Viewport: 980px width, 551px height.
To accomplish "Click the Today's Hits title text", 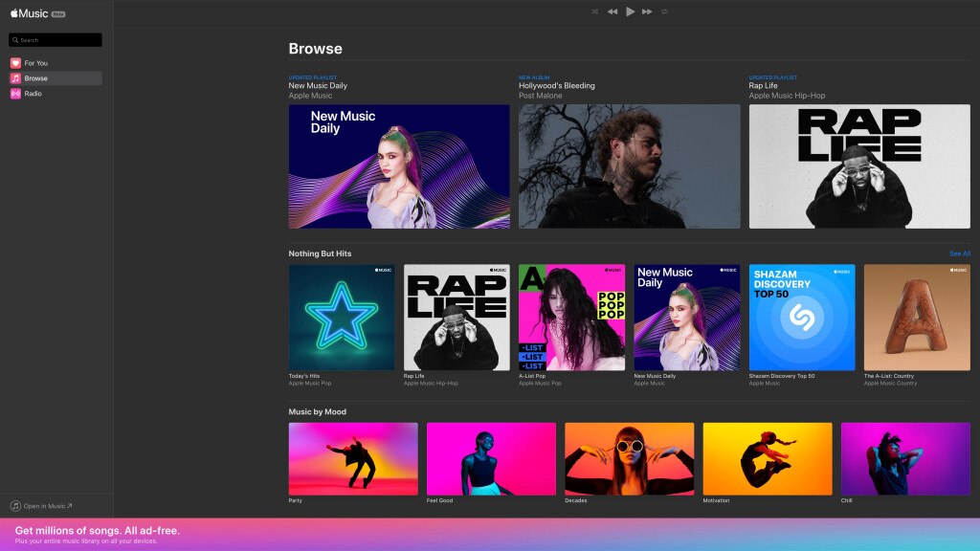I will click(x=304, y=376).
